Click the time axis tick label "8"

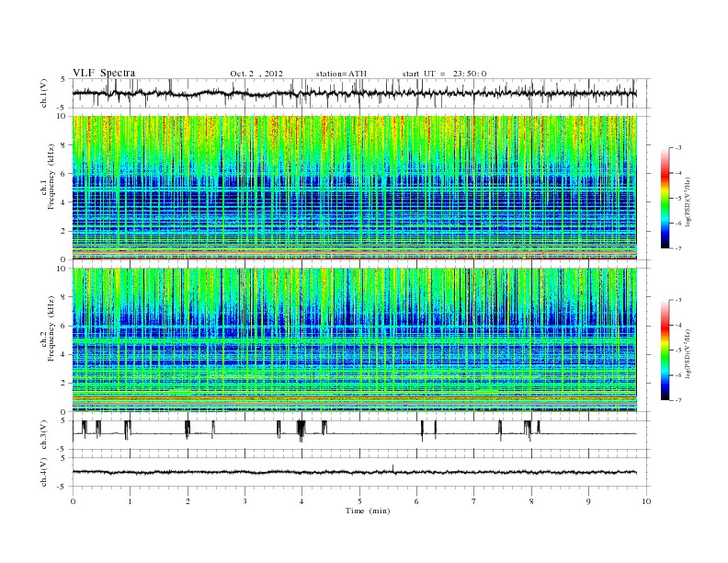pos(531,501)
